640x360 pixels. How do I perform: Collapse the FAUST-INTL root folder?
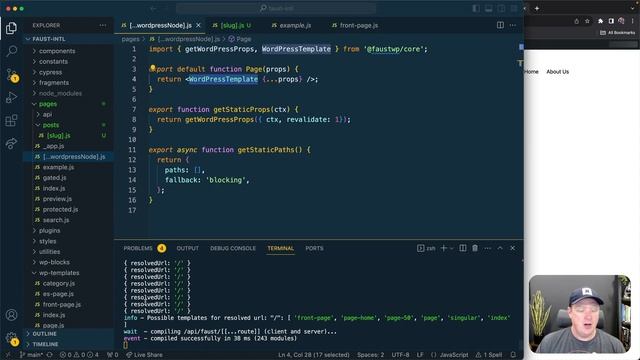(68, 39)
